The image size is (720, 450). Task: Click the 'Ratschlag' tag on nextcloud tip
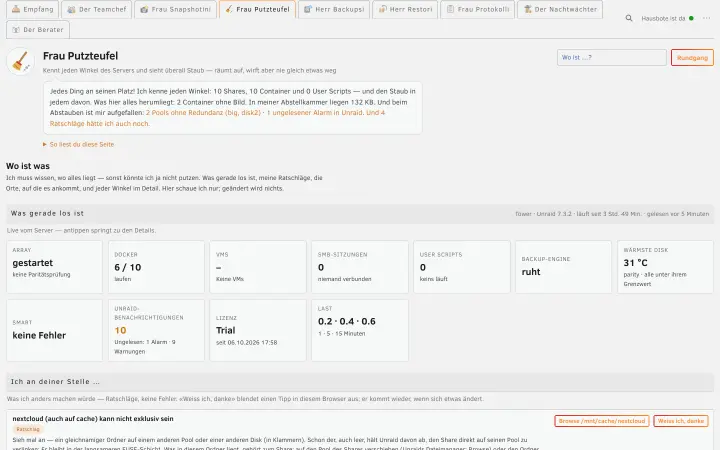(28, 429)
